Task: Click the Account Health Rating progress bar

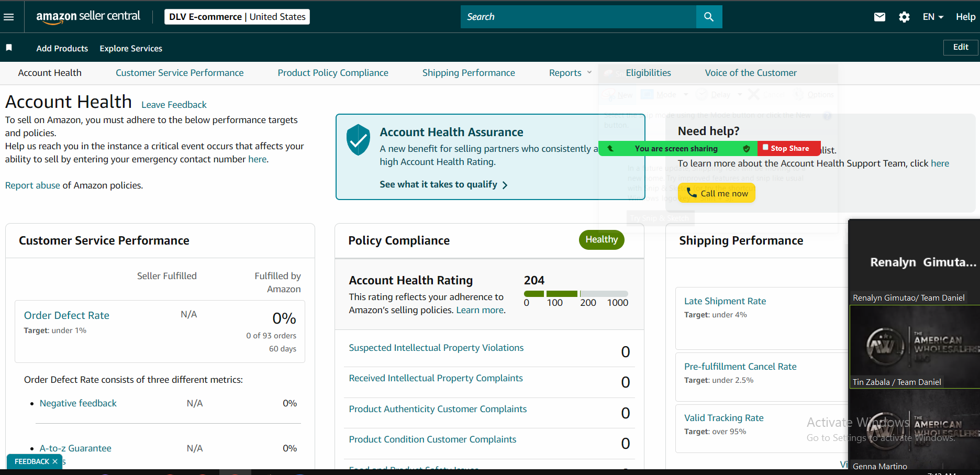Action: (x=576, y=294)
